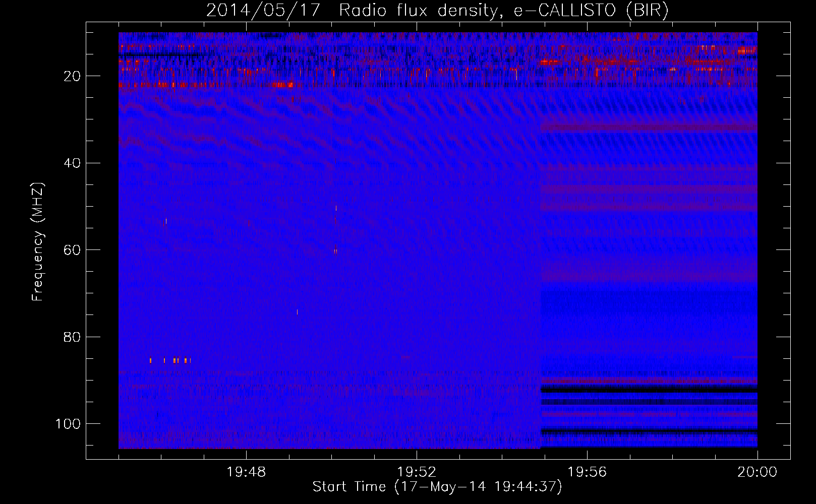This screenshot has height=504, width=816.
Task: Click the '60' frequency tick label
Action: click(72, 250)
